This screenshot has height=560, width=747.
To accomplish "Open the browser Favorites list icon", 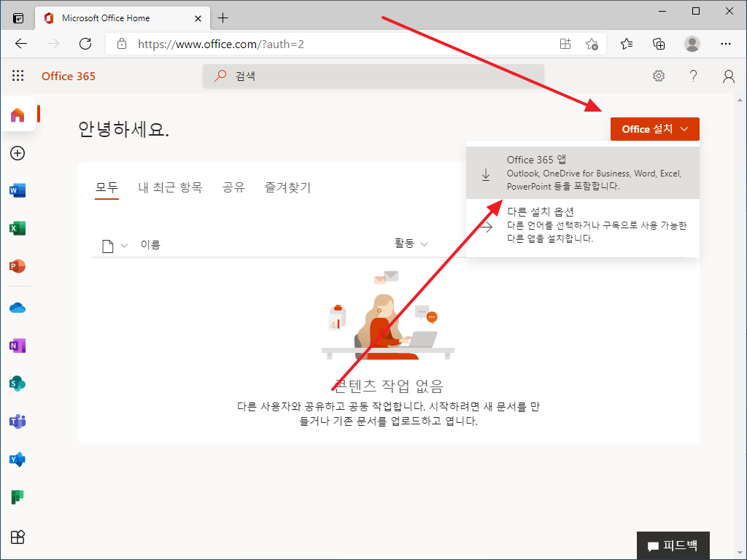I will 627,44.
